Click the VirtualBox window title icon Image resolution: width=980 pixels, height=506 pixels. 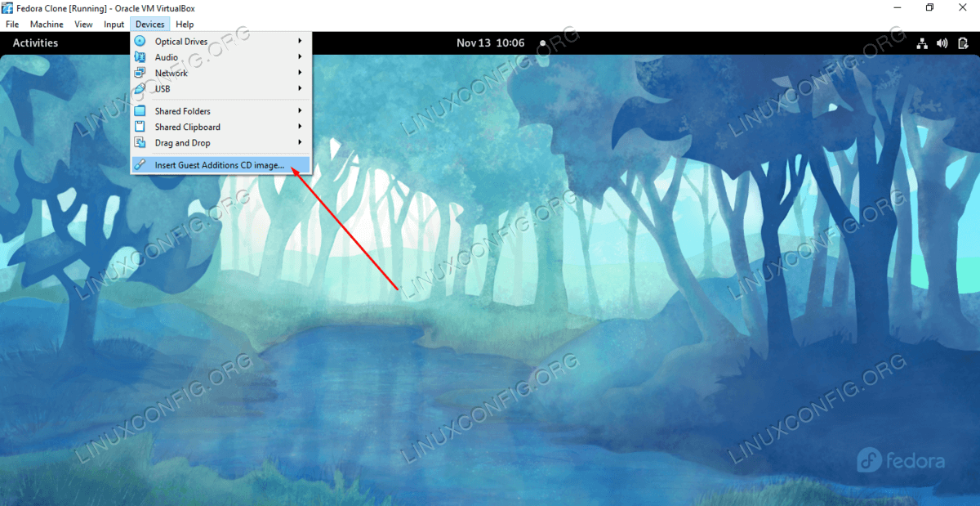pyautogui.click(x=7, y=8)
